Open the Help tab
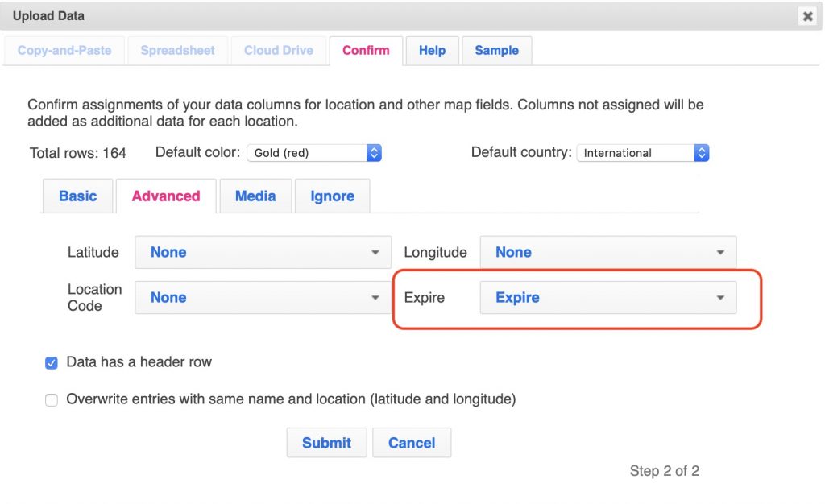825x504 pixels. (432, 50)
